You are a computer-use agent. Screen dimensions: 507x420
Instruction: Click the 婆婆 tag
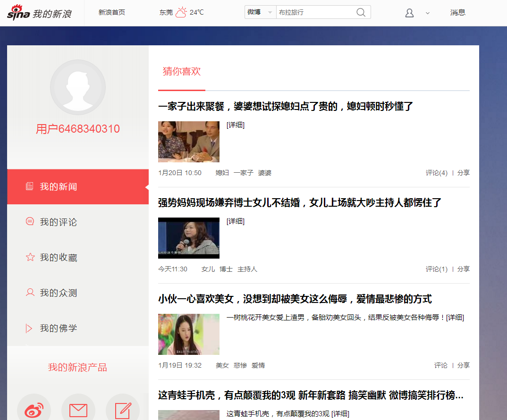pos(264,173)
